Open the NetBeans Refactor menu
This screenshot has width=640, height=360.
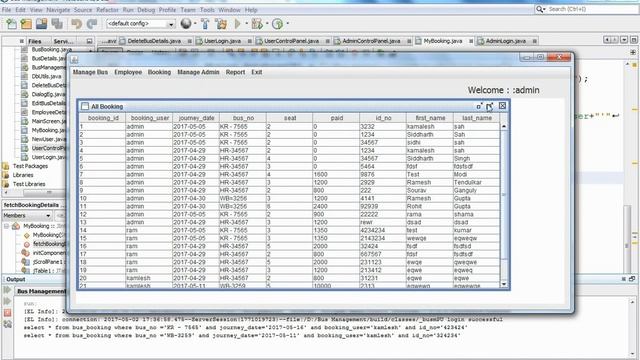tap(107, 10)
